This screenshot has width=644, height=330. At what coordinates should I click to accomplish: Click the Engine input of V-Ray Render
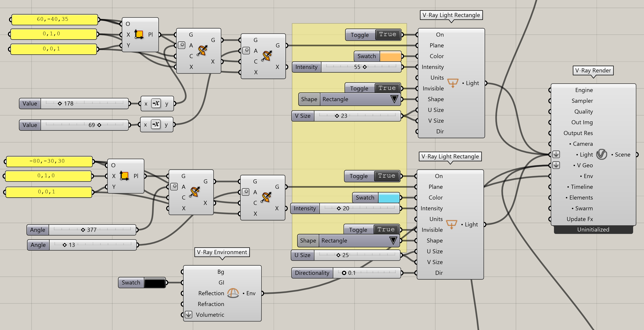coord(584,90)
